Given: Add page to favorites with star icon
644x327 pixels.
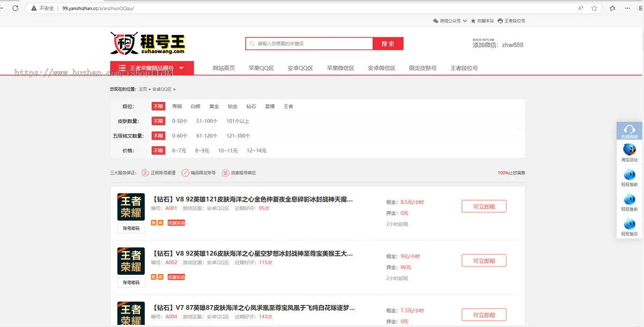Looking at the screenshot, I should (595, 9).
